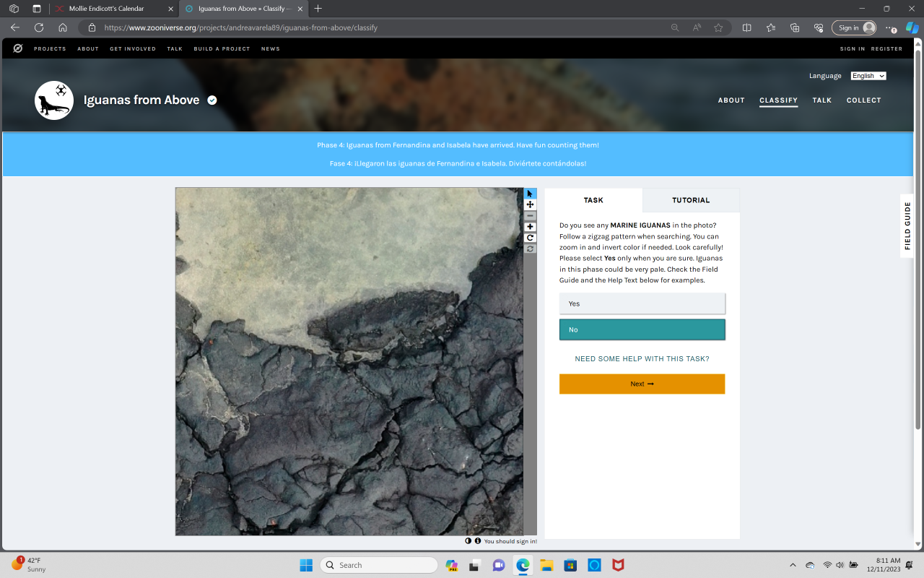Refresh the current browser page

(39, 27)
